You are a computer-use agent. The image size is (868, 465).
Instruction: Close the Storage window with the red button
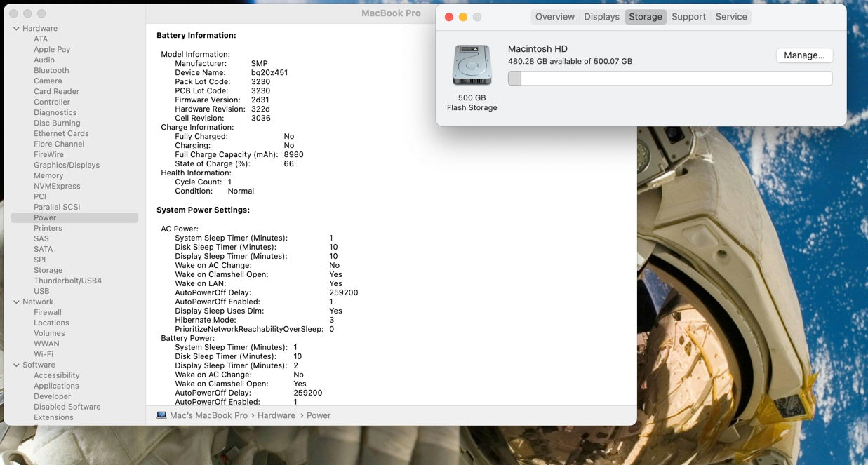[449, 17]
